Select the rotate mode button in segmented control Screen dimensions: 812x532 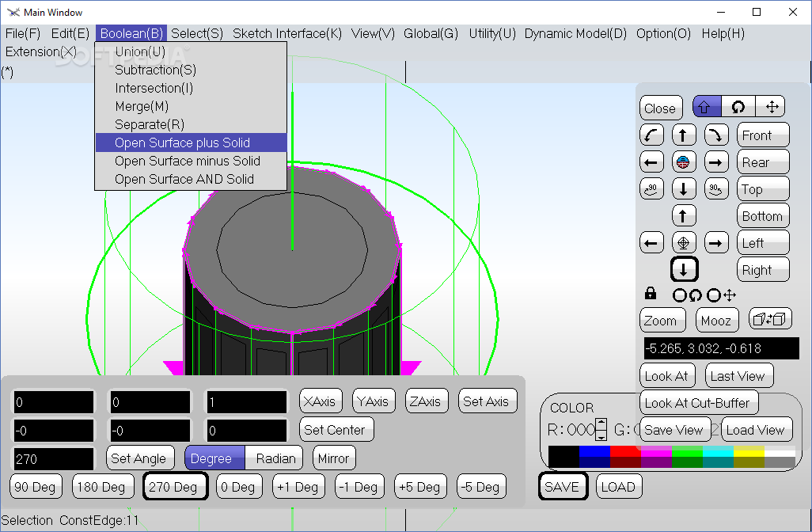click(x=738, y=107)
